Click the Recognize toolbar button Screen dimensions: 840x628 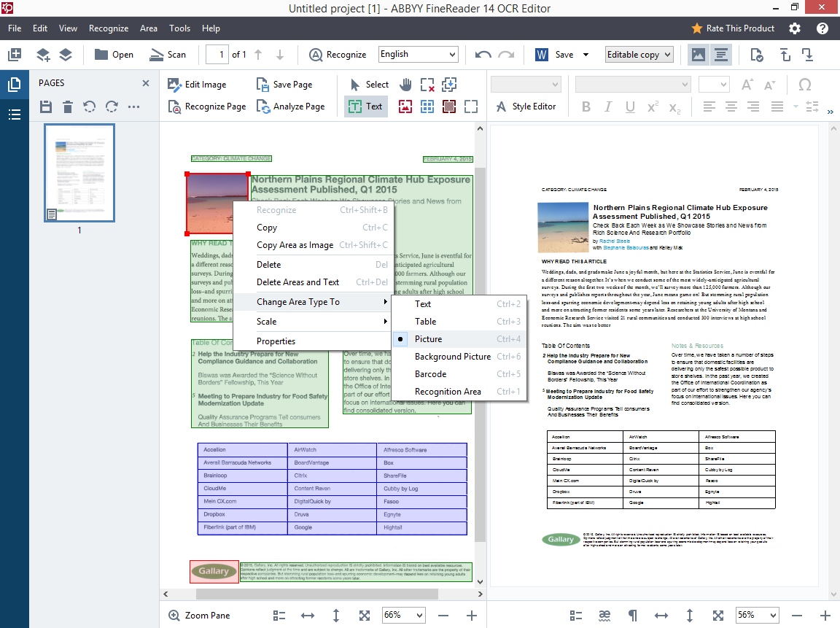(x=338, y=55)
